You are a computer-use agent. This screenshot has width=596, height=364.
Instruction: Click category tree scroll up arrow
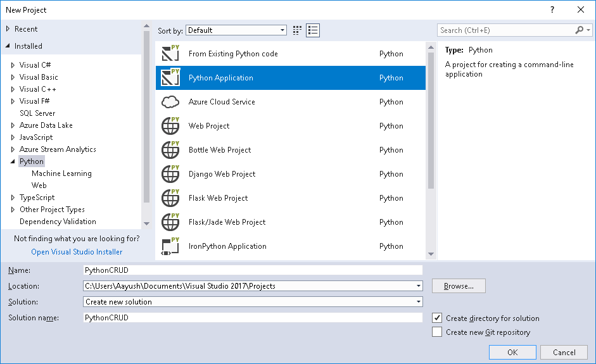pos(147,26)
